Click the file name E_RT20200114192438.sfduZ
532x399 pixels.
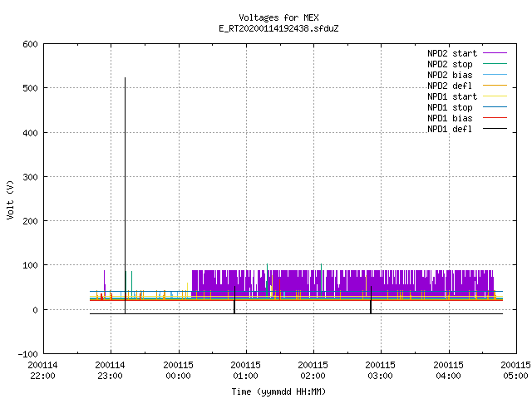[278, 28]
